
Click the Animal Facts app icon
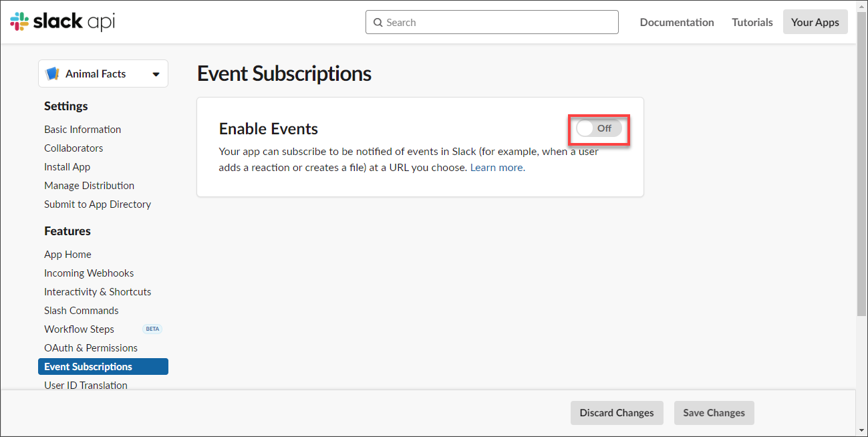[52, 74]
